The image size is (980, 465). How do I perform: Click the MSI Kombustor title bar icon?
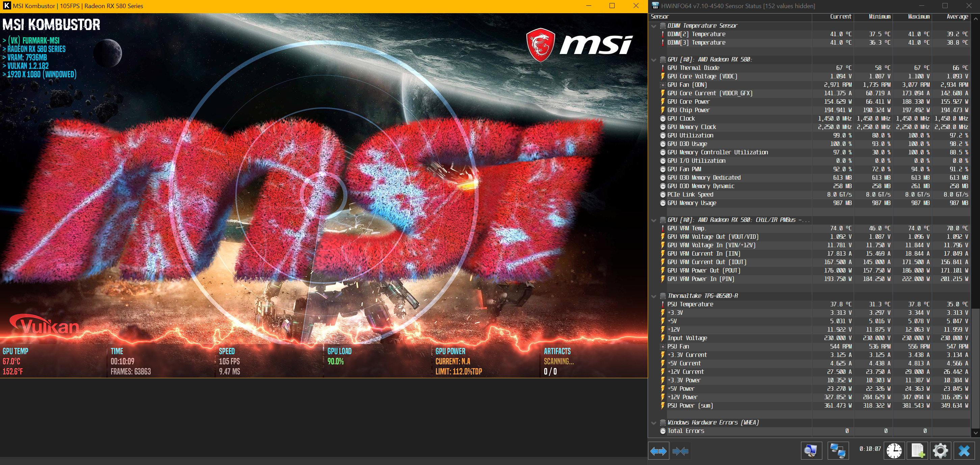6,6
